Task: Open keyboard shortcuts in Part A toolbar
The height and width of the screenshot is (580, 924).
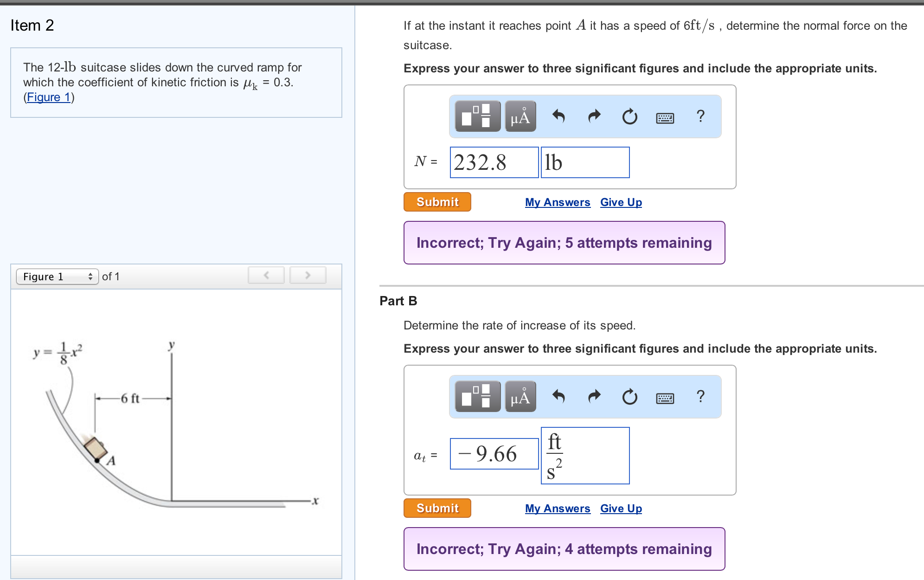Action: tap(665, 118)
